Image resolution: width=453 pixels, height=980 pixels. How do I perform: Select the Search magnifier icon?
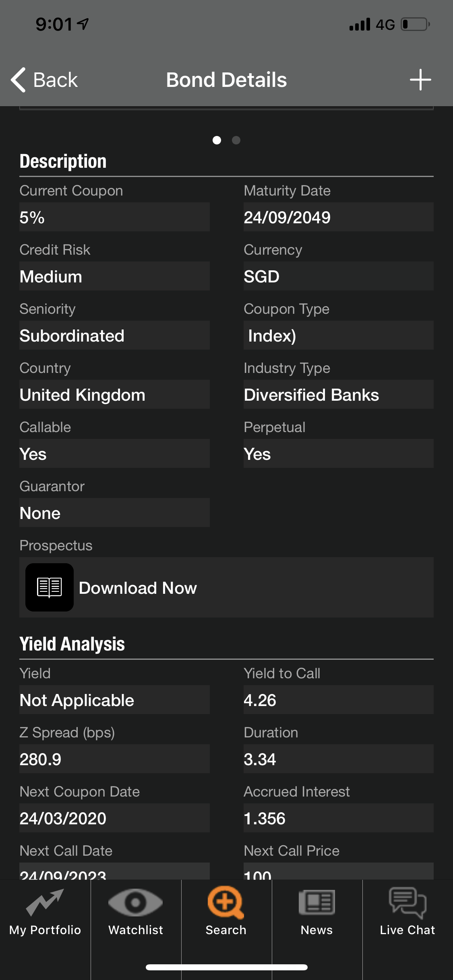pos(225,902)
